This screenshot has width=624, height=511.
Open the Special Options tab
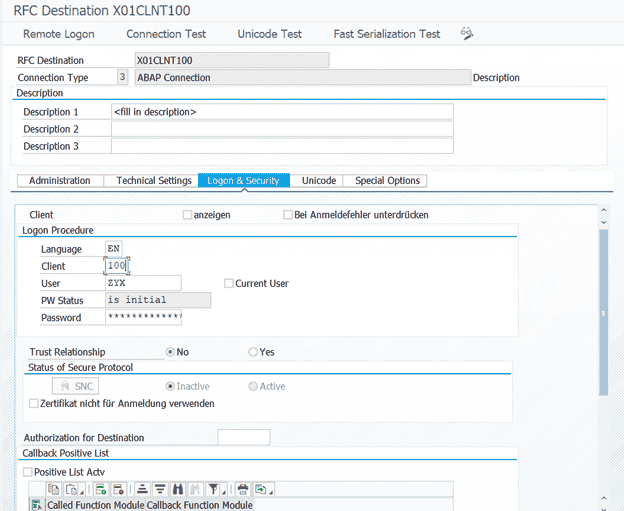tap(387, 181)
